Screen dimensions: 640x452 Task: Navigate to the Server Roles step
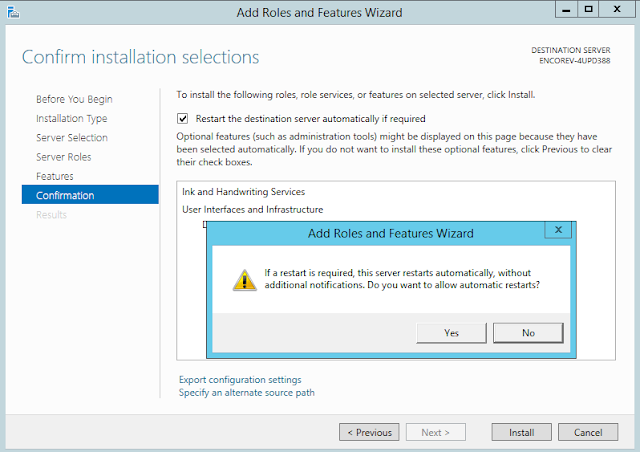pyautogui.click(x=64, y=157)
